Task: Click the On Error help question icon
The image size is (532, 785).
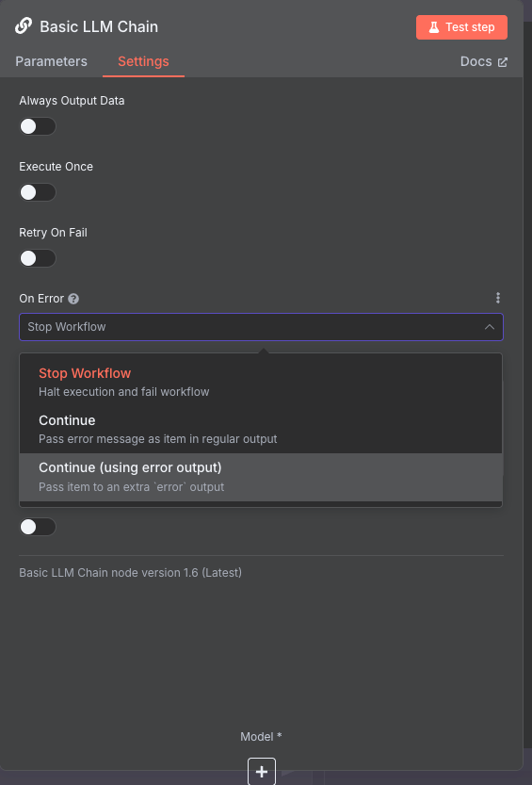Action: pyautogui.click(x=73, y=299)
